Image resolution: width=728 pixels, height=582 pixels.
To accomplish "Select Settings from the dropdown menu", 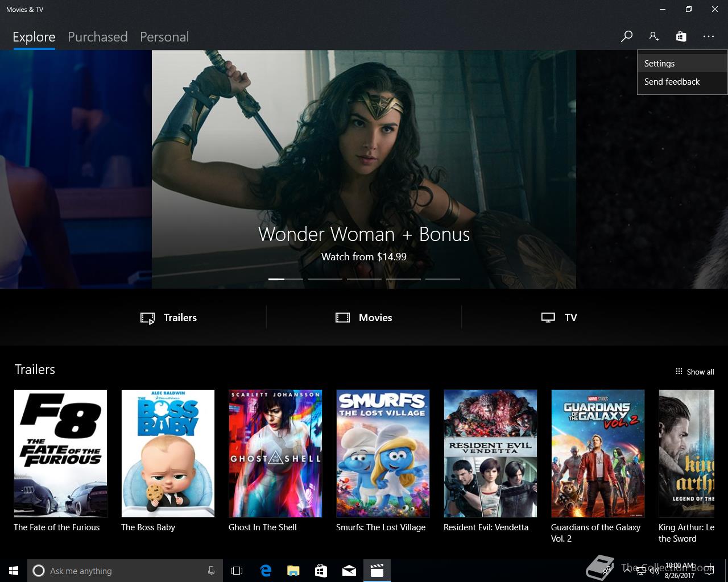I will [682, 64].
